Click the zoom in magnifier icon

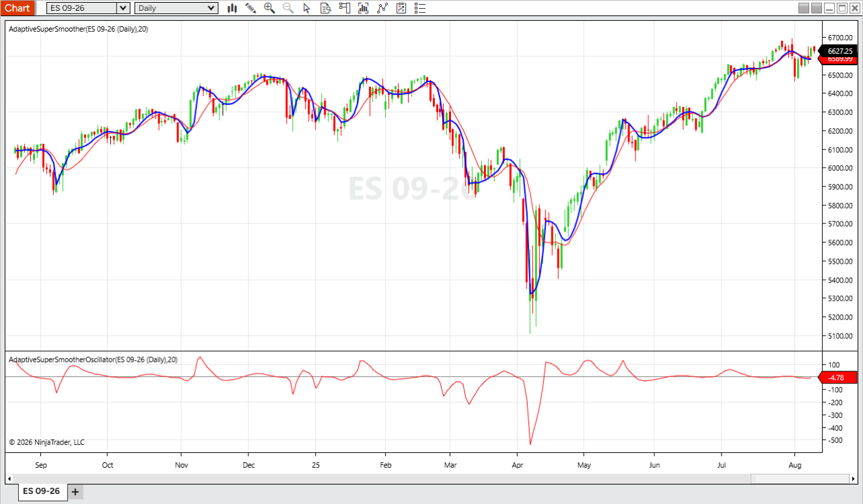coord(269,8)
